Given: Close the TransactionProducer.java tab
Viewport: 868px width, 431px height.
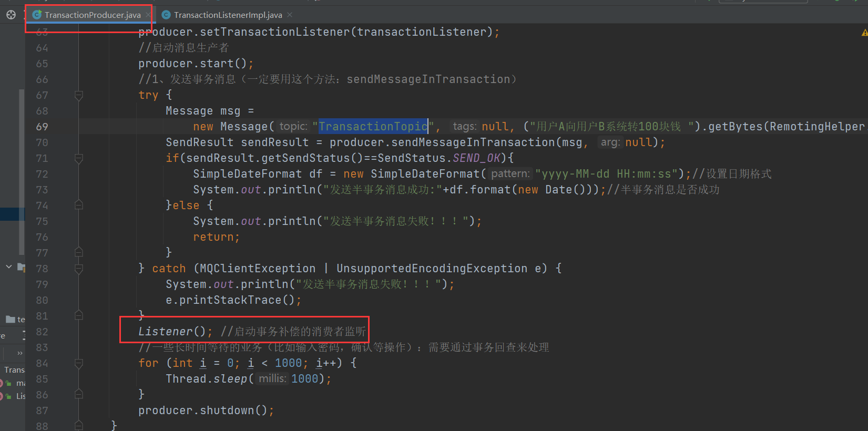Looking at the screenshot, I should pos(148,15).
